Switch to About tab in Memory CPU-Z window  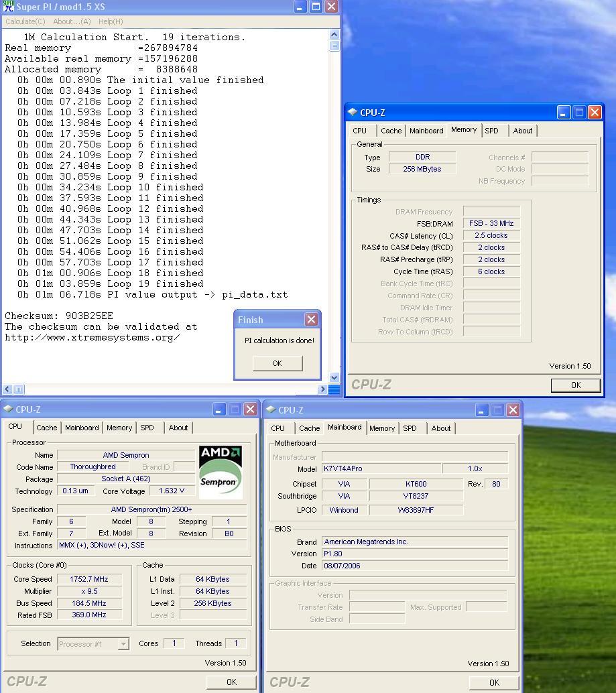point(523,131)
